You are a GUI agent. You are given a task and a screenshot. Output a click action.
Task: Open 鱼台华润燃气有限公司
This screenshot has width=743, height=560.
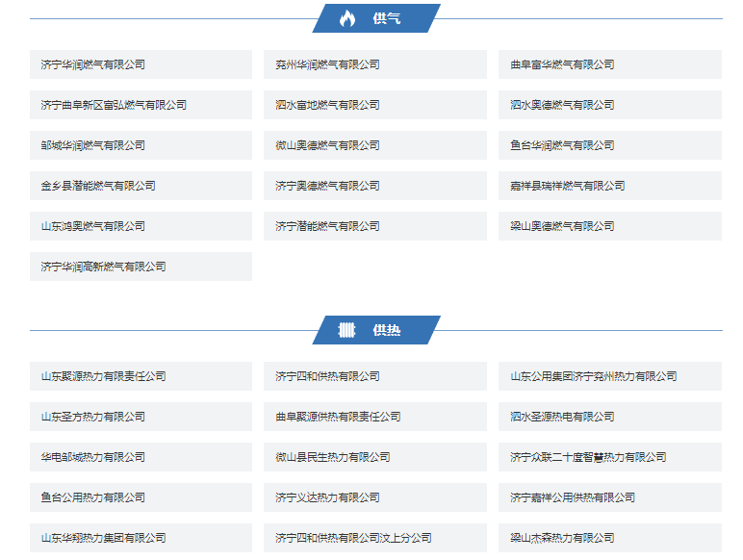pos(610,145)
